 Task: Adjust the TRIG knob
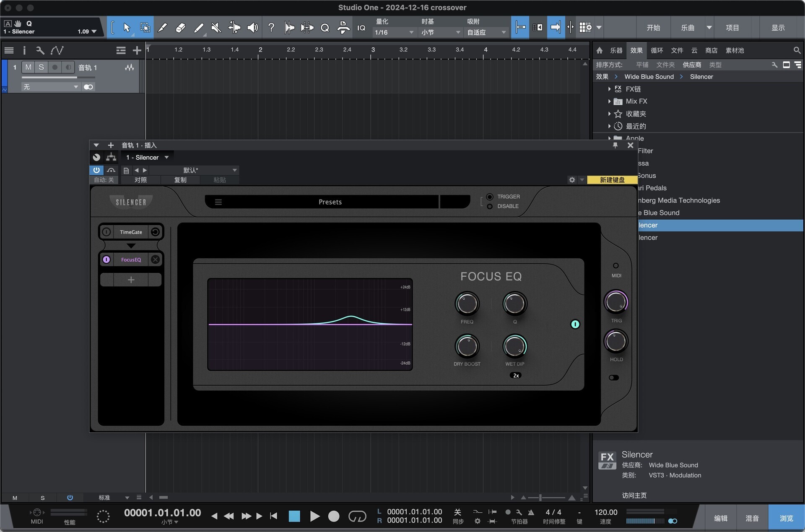(615, 302)
